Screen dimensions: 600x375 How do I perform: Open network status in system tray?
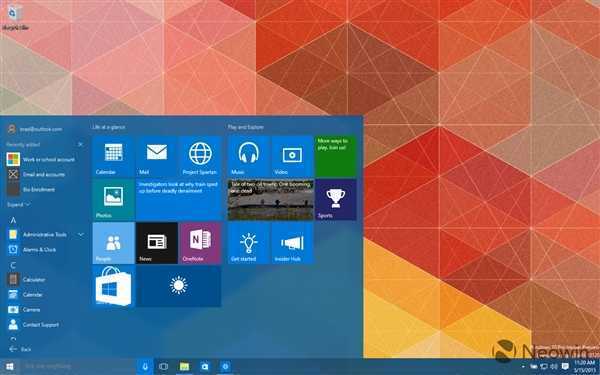(x=543, y=367)
